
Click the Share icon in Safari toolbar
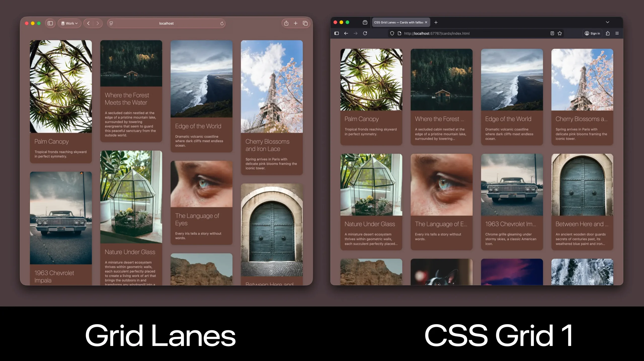286,23
